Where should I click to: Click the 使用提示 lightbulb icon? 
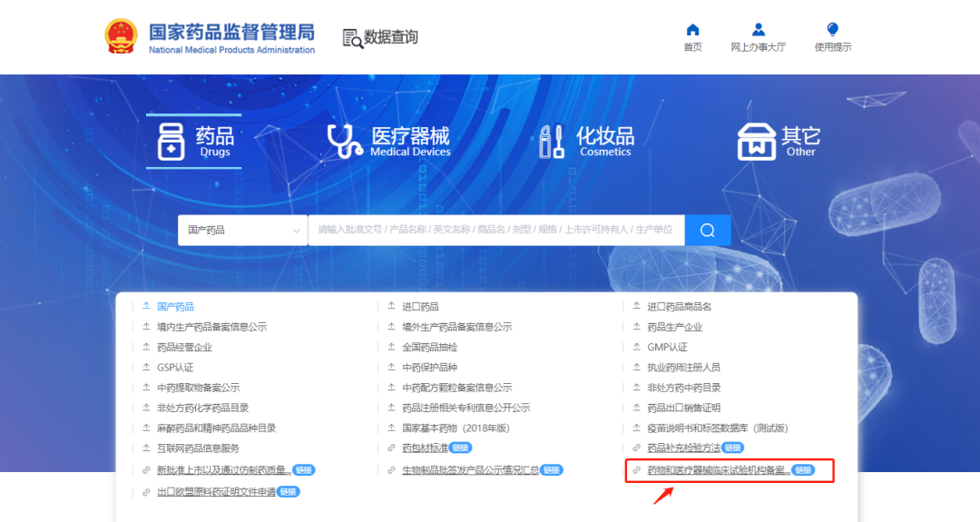[x=832, y=30]
